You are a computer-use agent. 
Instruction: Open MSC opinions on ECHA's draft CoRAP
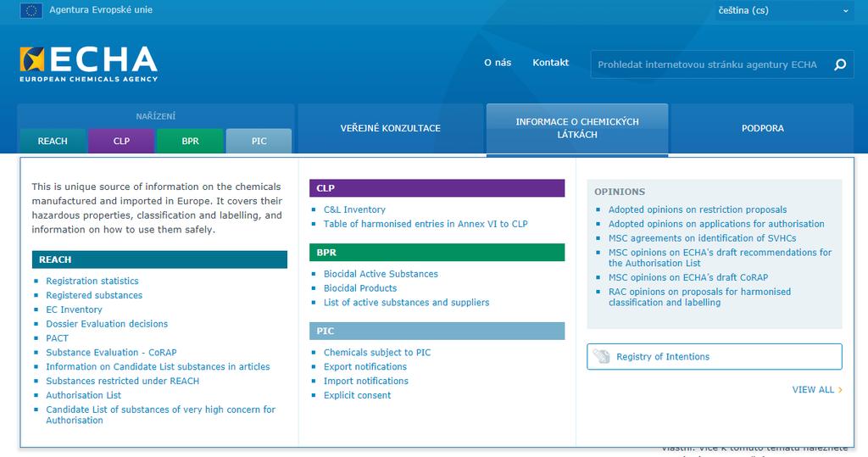pos(688,277)
